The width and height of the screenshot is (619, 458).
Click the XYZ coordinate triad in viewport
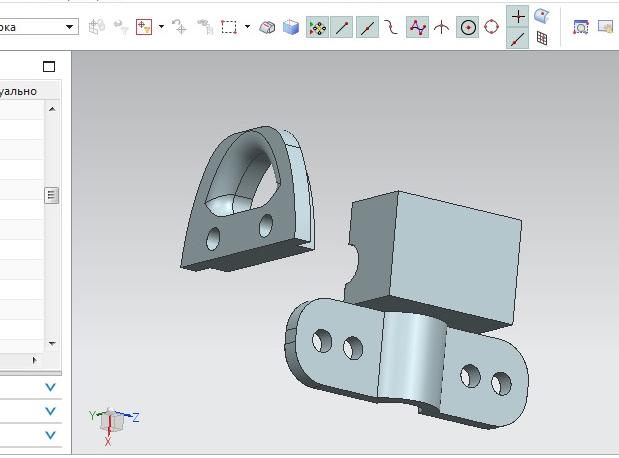pos(112,420)
